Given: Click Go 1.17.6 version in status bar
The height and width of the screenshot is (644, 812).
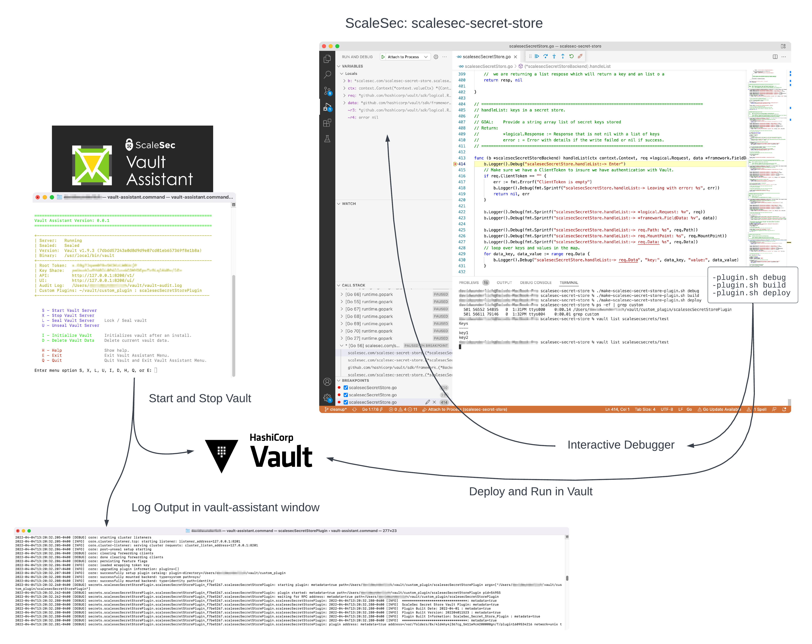Looking at the screenshot, I should click(372, 409).
